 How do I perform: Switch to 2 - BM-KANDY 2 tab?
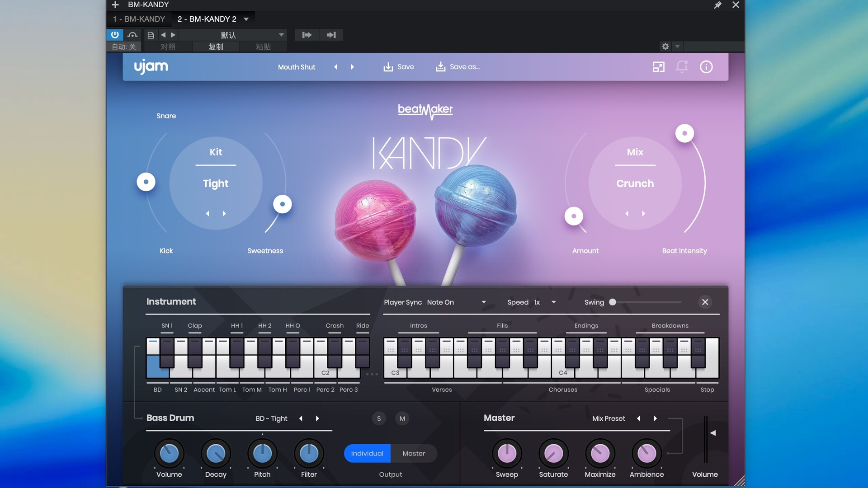click(207, 19)
